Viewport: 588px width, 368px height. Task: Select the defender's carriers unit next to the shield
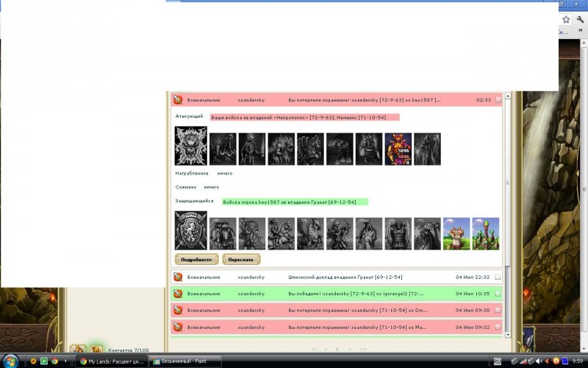pos(223,233)
